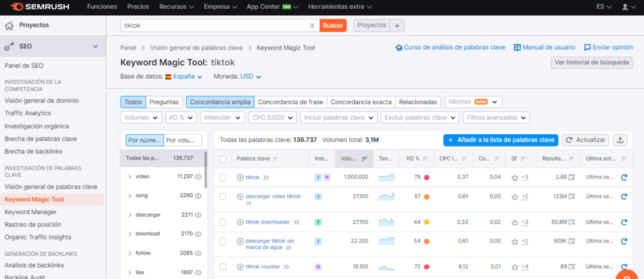Click the Buscar button

pos(333,26)
